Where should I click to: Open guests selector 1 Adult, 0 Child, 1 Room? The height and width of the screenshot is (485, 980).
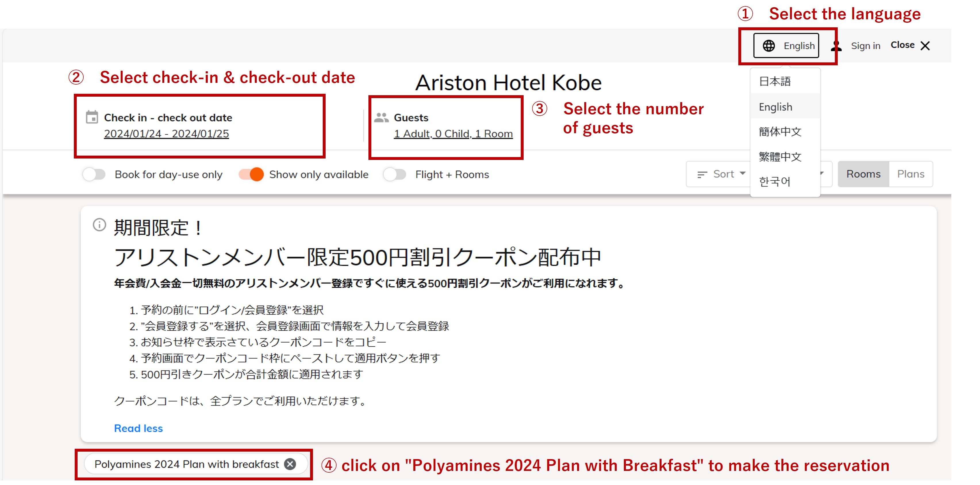point(453,134)
